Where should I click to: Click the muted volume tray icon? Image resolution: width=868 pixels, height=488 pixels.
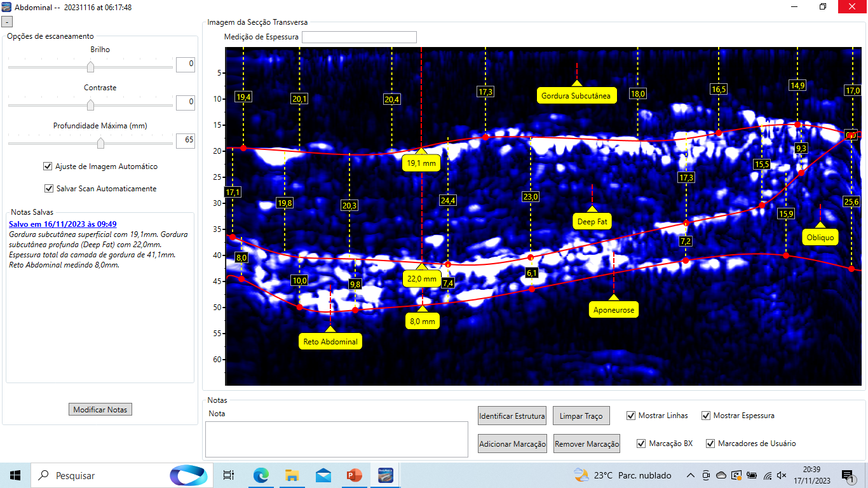782,475
